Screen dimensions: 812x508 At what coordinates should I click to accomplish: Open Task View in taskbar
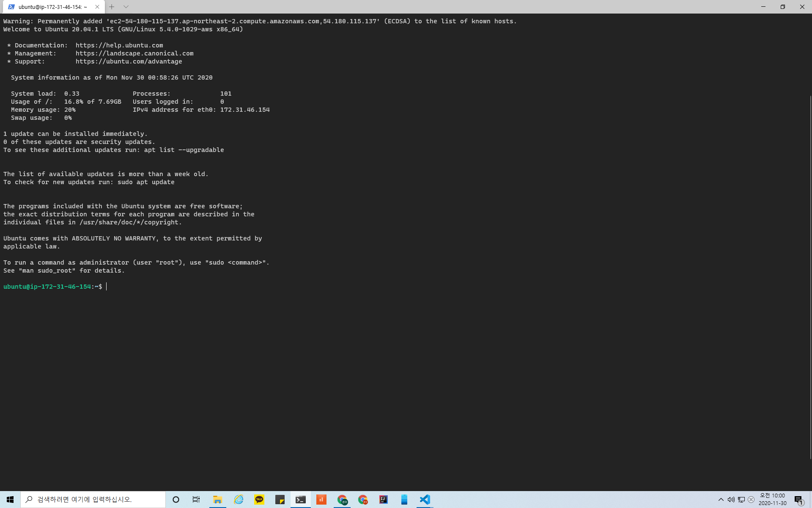click(x=196, y=500)
